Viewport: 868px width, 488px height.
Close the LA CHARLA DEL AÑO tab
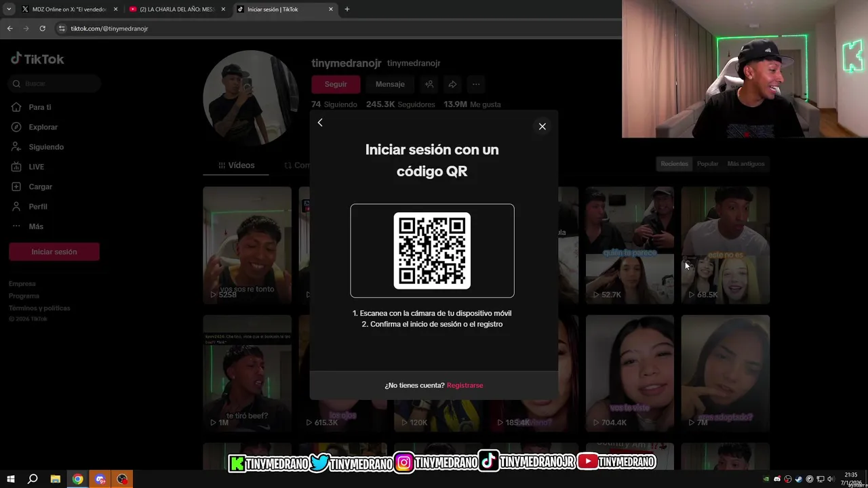[223, 9]
